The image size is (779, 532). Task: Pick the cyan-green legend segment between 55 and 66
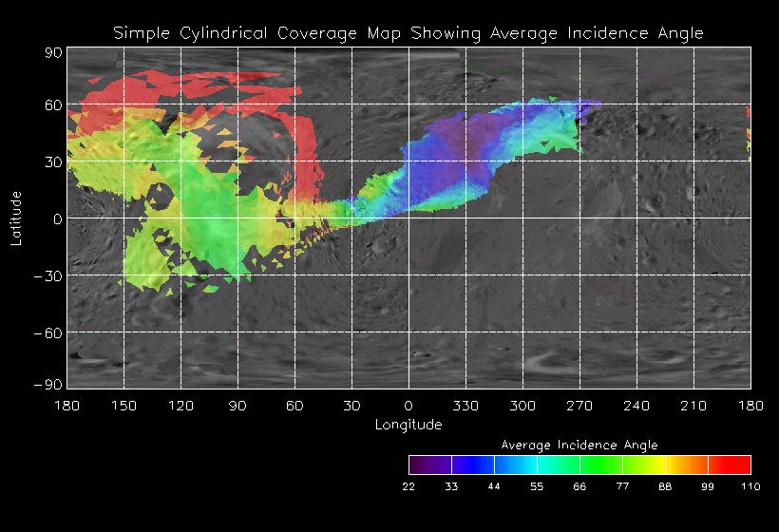(559, 465)
